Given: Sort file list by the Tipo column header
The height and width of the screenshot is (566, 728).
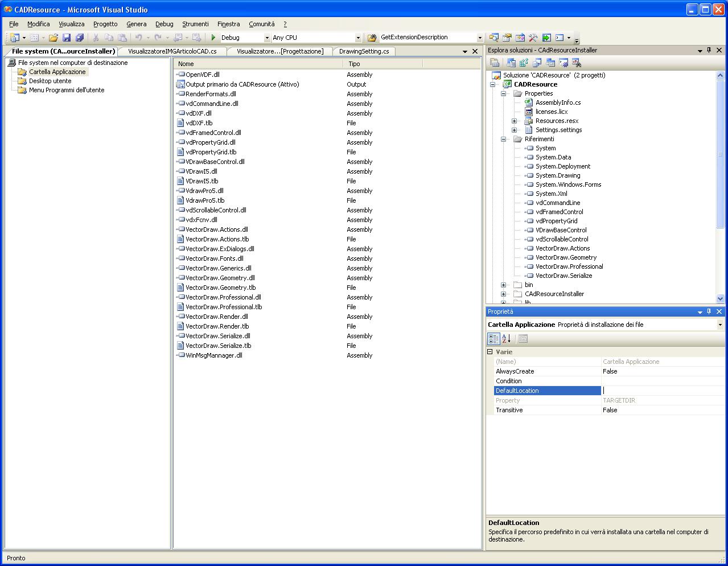Looking at the screenshot, I should [383, 64].
